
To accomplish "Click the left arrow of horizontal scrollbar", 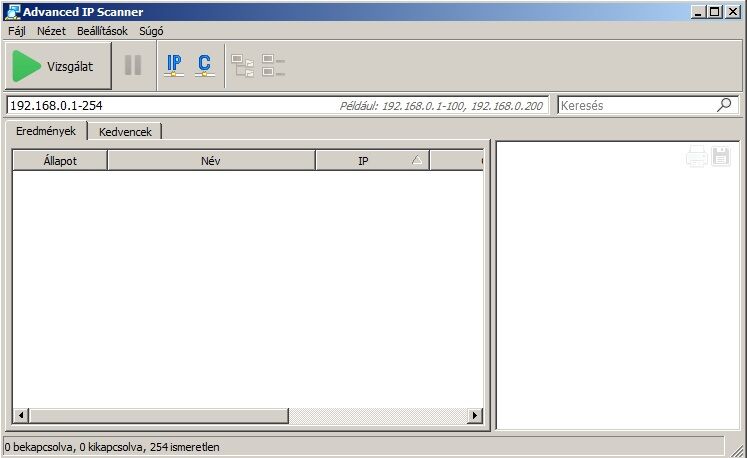I will tap(20, 416).
